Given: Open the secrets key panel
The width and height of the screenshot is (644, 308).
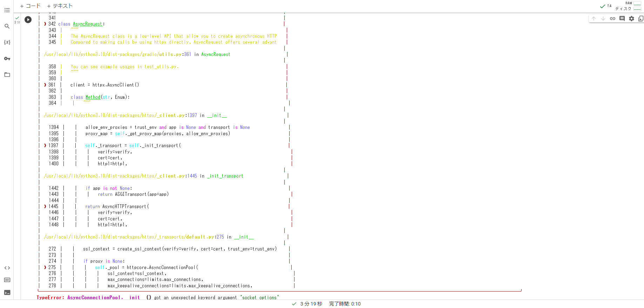Looking at the screenshot, I should click(x=7, y=59).
